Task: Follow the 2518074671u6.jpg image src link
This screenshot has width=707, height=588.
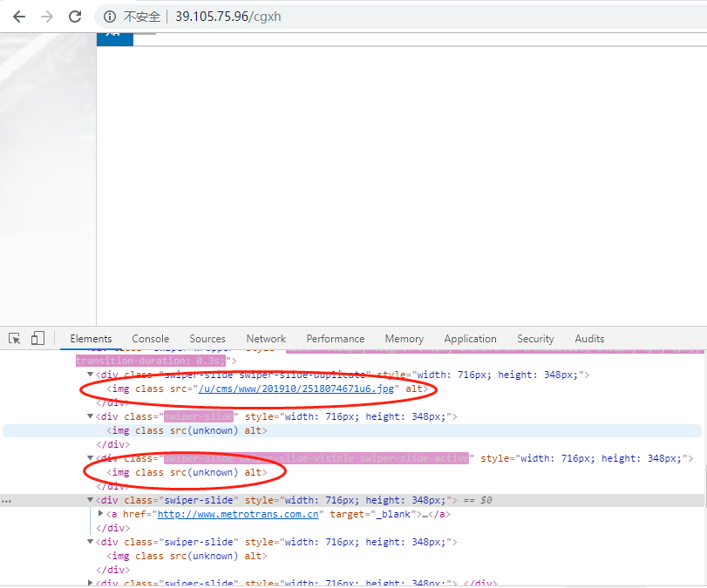Action: click(296, 389)
